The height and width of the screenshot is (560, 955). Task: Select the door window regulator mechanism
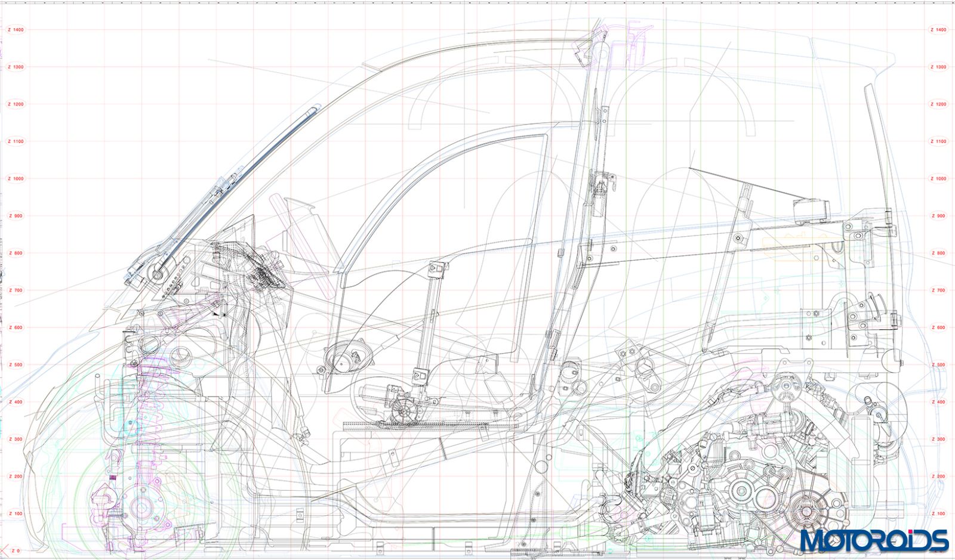pos(429,334)
